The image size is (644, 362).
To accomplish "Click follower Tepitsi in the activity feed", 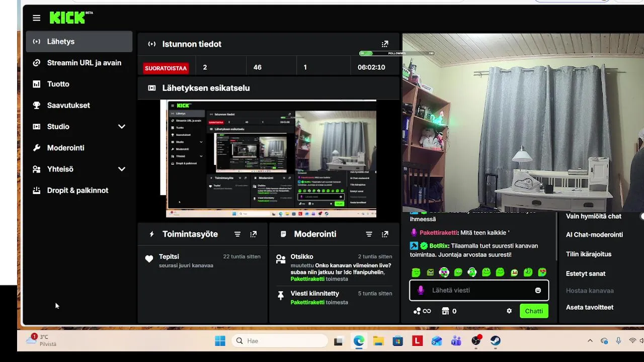I will pyautogui.click(x=169, y=256).
